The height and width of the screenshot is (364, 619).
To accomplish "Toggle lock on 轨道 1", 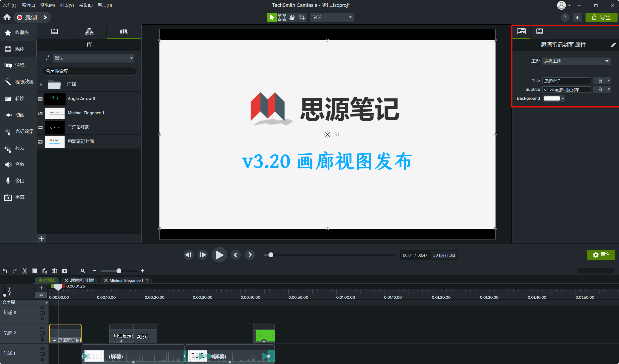I will point(42,359).
